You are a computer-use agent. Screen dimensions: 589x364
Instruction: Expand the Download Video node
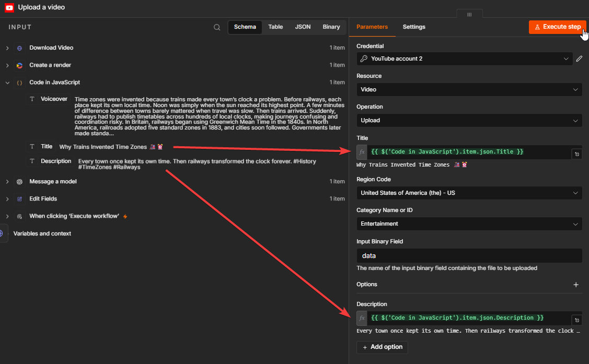click(x=7, y=48)
